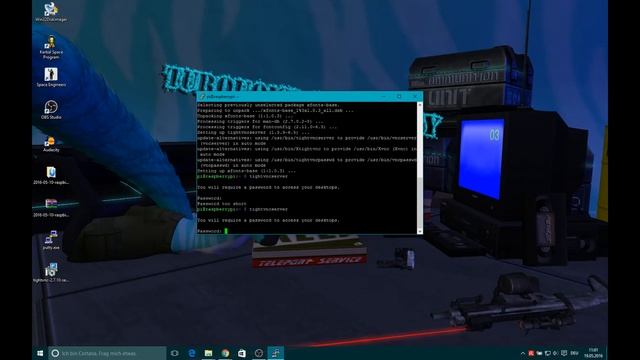Click the 'Password too short' line
640x360 pixels.
(x=222, y=204)
